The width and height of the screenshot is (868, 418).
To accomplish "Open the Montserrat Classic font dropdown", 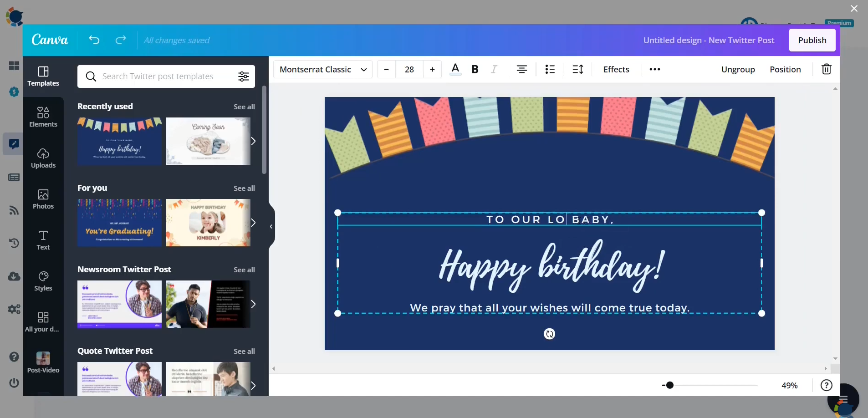I will pos(323,69).
